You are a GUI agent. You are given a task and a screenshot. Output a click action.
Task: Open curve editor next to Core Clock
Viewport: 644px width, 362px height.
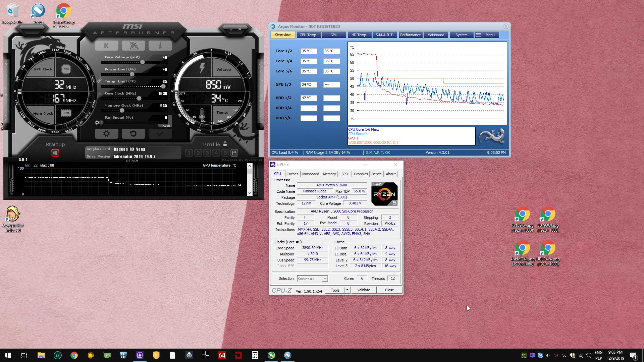[x=100, y=94]
